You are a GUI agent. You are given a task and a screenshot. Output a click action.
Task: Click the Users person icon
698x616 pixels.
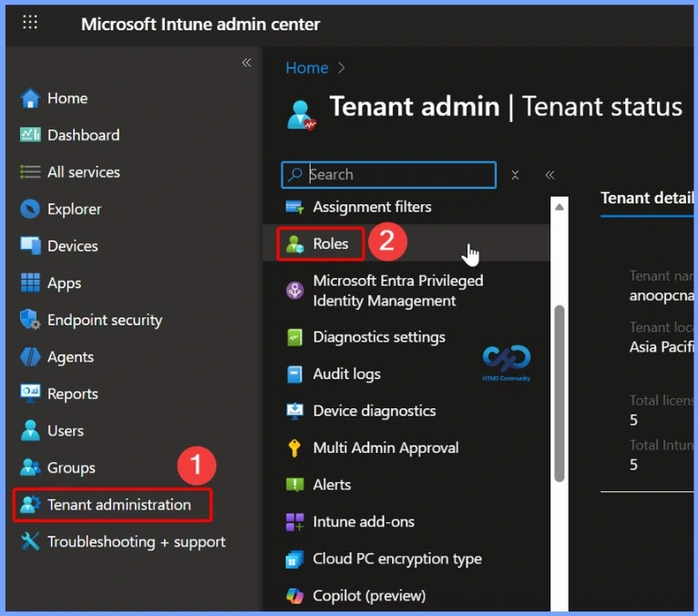[x=30, y=430]
